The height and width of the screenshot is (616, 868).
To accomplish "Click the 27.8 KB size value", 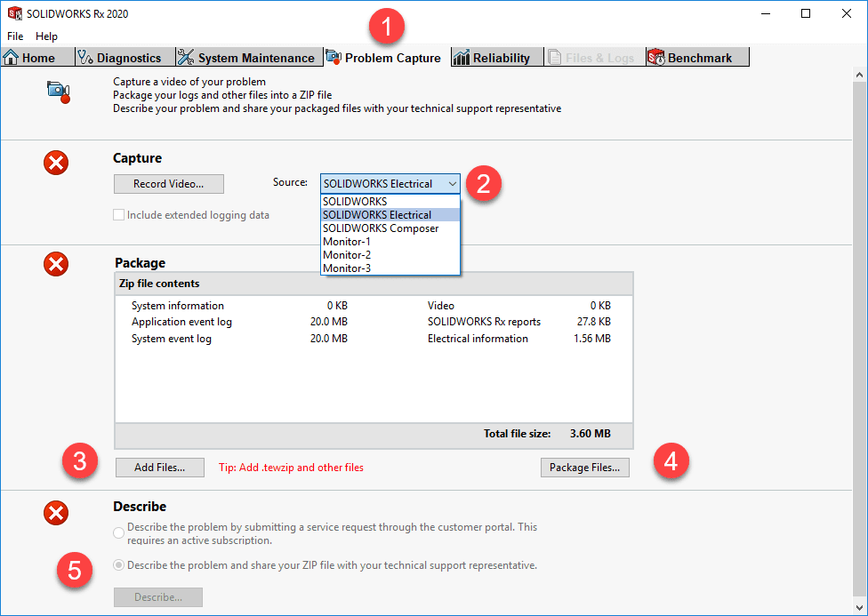I will point(594,322).
